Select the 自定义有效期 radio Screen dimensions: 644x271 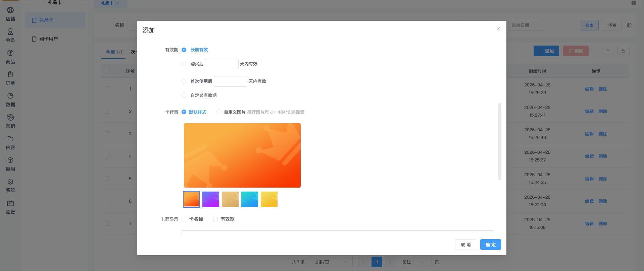184,95
